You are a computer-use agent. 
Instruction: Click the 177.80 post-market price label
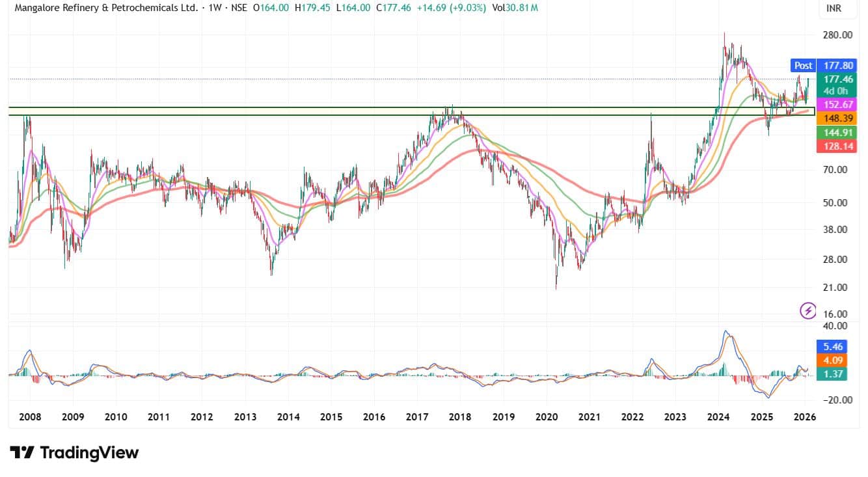(x=837, y=65)
